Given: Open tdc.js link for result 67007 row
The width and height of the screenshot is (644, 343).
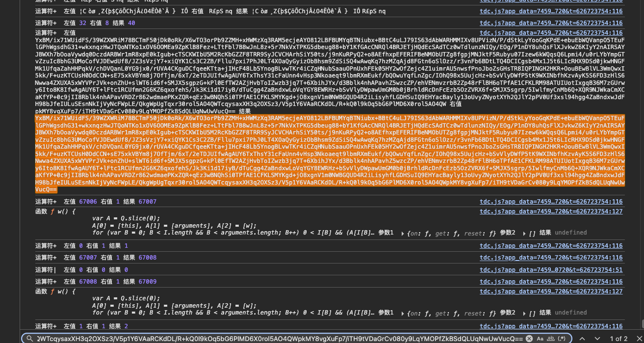Looking at the screenshot, I should point(551,202).
